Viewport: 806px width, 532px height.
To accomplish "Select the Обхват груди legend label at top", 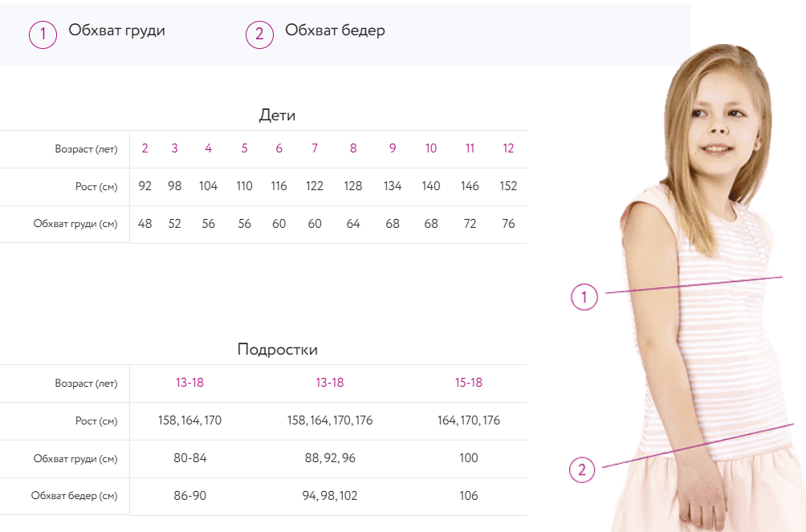I will pyautogui.click(x=116, y=30).
